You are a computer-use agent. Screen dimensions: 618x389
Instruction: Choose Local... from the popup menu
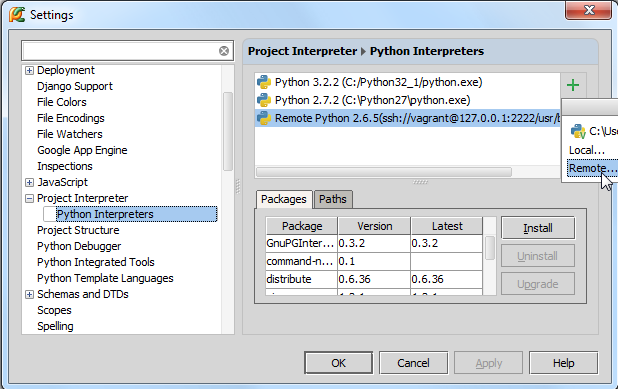pos(587,150)
